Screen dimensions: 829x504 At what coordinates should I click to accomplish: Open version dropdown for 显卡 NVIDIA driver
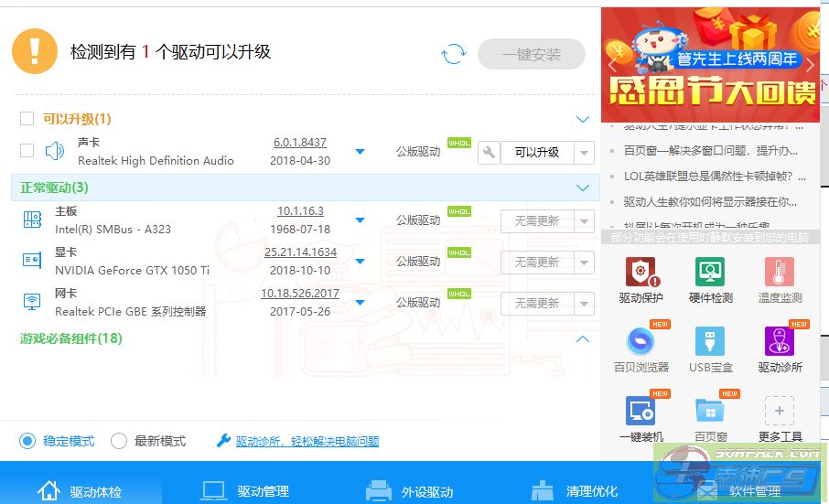click(360, 262)
